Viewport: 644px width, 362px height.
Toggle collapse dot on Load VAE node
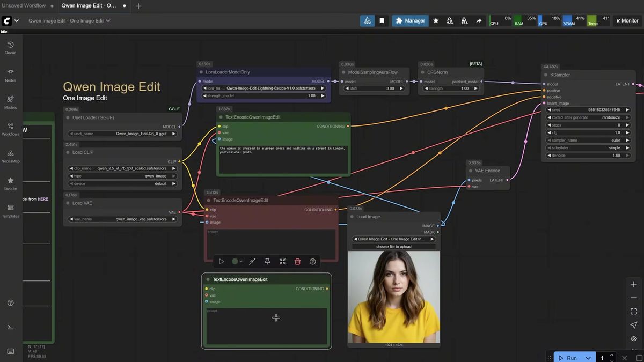[x=68, y=203]
